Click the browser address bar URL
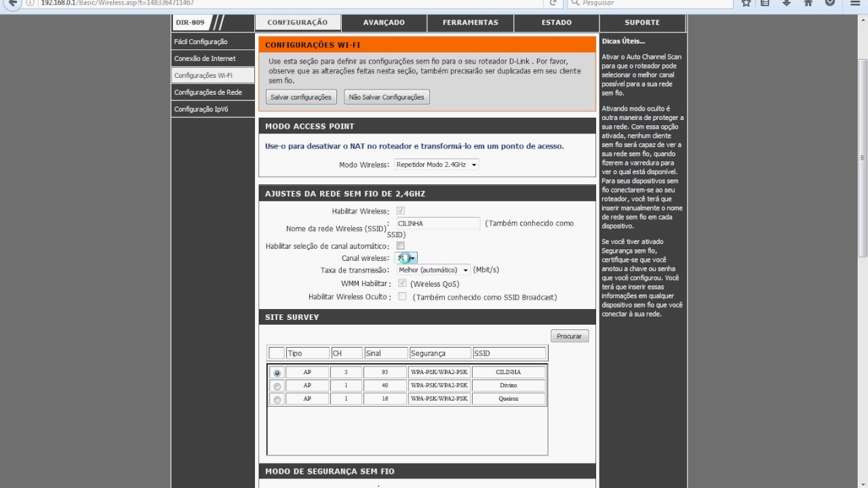Viewport: 868px width, 488px height. (117, 3)
